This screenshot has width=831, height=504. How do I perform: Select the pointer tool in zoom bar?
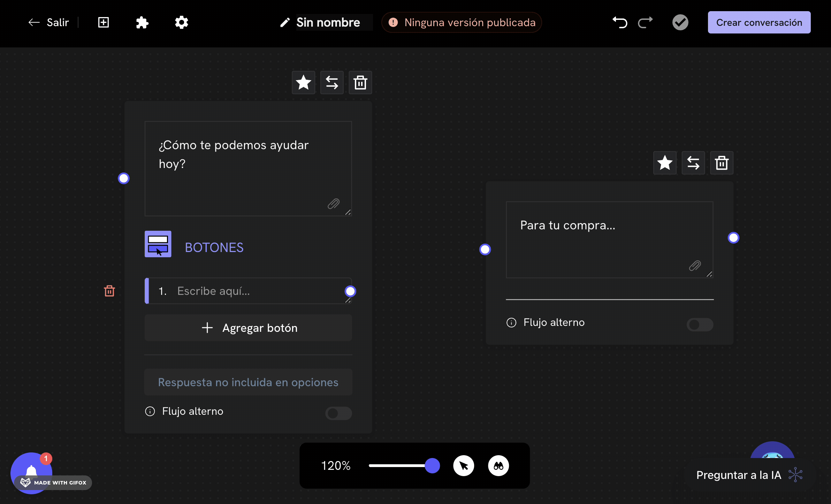(464, 465)
